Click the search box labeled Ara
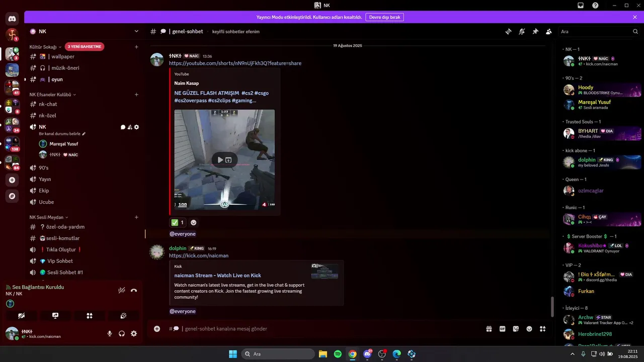Screen dimensions: 644x362 pyautogui.click(x=599, y=31)
